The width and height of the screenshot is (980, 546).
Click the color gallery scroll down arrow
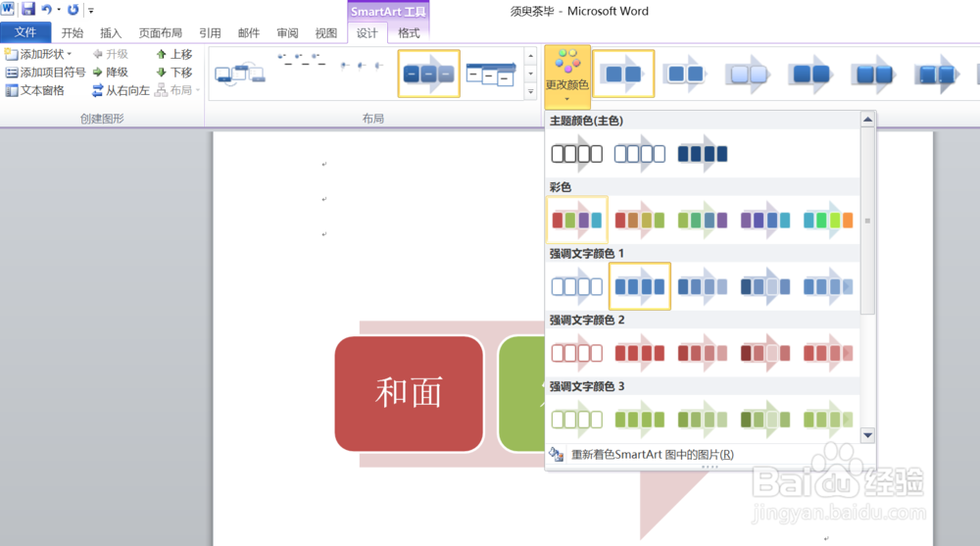[867, 435]
